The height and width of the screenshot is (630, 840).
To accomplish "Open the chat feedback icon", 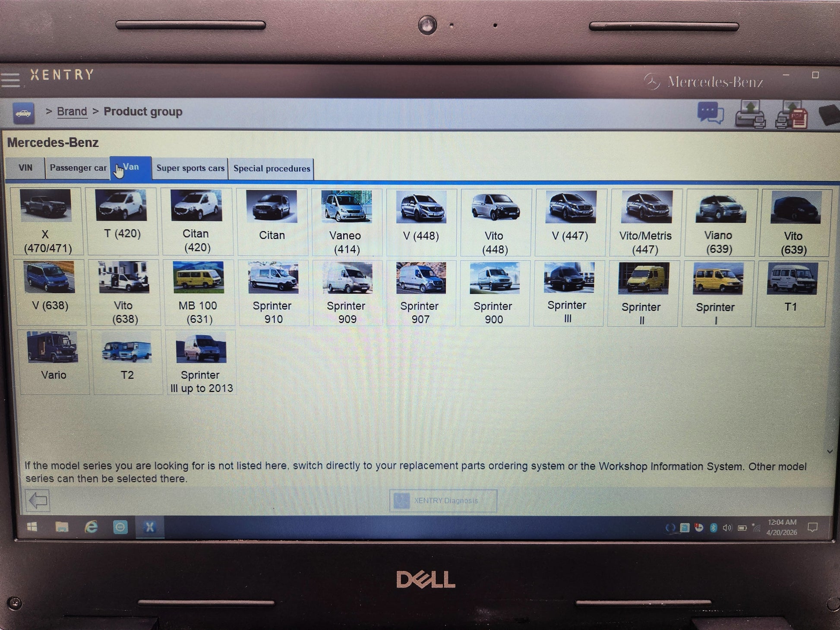I will pyautogui.click(x=710, y=113).
